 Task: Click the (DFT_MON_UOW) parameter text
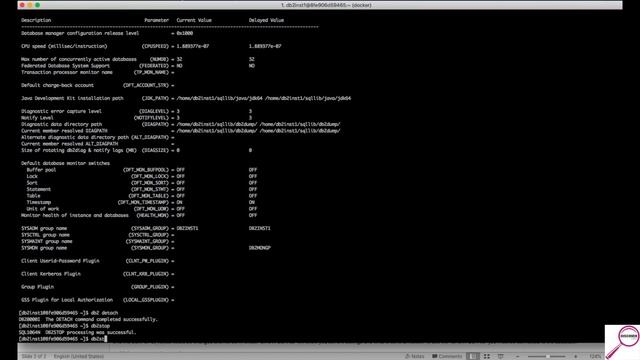(x=151, y=209)
